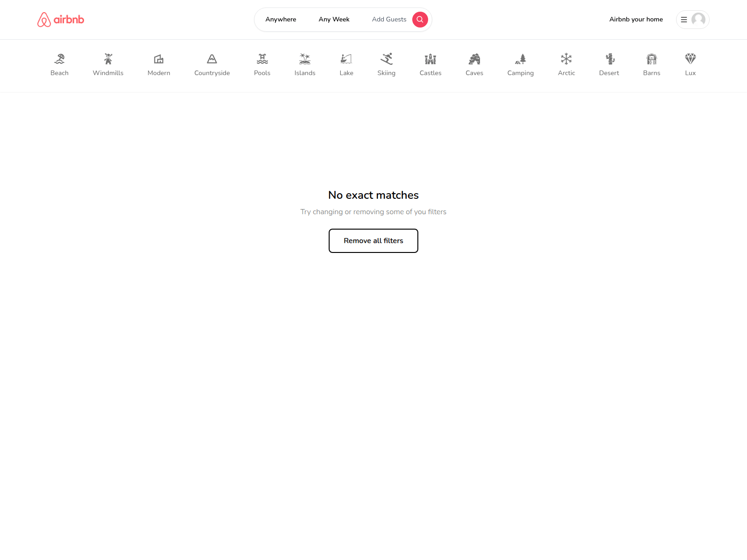The width and height of the screenshot is (747, 560).
Task: Open the Airbnb logo home link
Action: pyautogui.click(x=61, y=20)
